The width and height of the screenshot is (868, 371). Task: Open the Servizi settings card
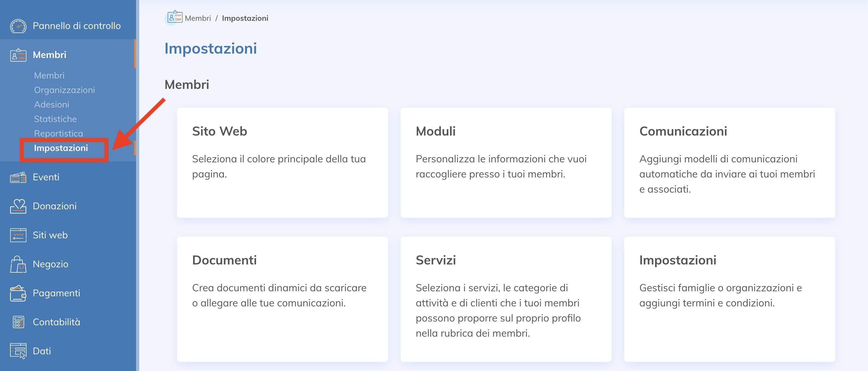click(505, 299)
